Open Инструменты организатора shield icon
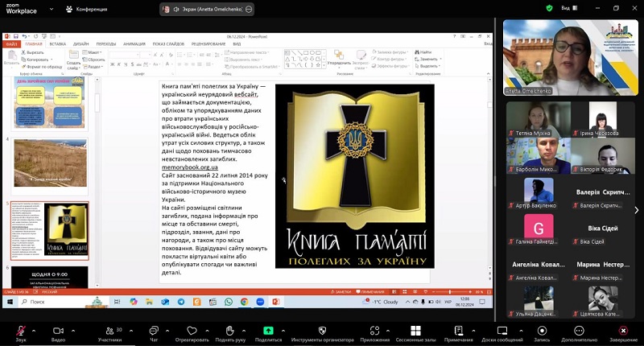 [x=323, y=331]
